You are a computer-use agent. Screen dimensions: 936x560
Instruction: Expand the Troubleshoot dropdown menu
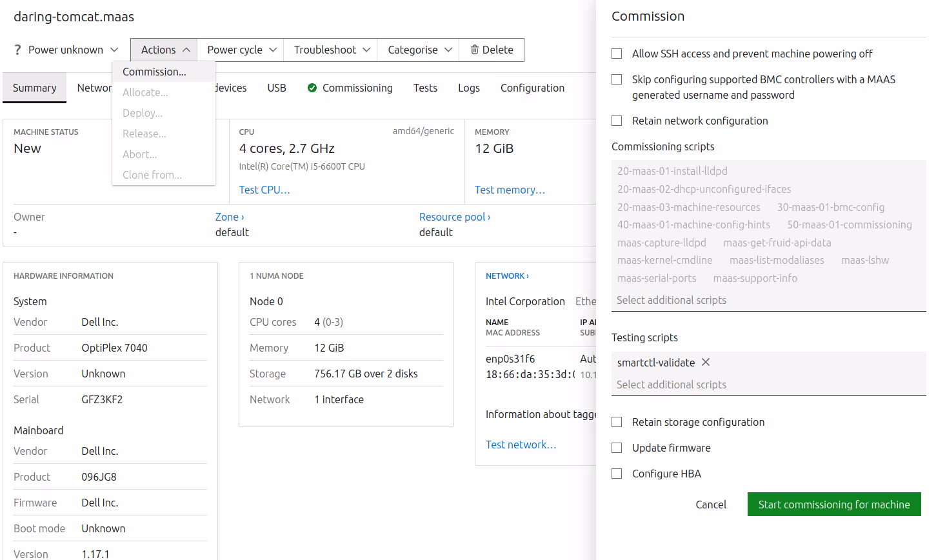coord(332,50)
